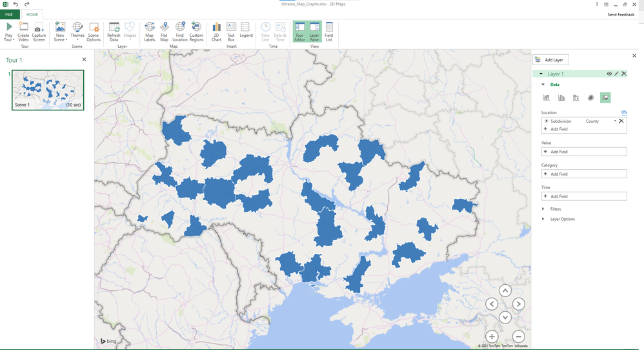Open the FILE menu tab
Screen dimensions: 644x350
[9, 14]
